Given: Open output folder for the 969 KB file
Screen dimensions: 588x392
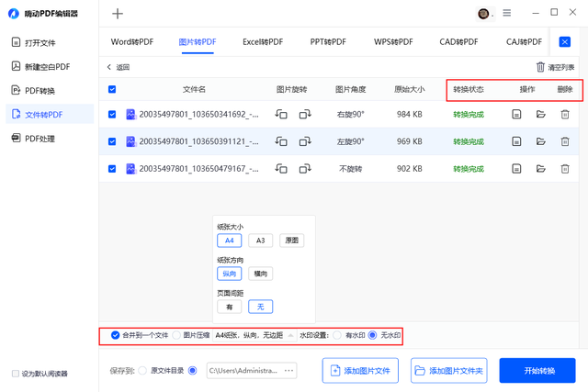Looking at the screenshot, I should (540, 141).
